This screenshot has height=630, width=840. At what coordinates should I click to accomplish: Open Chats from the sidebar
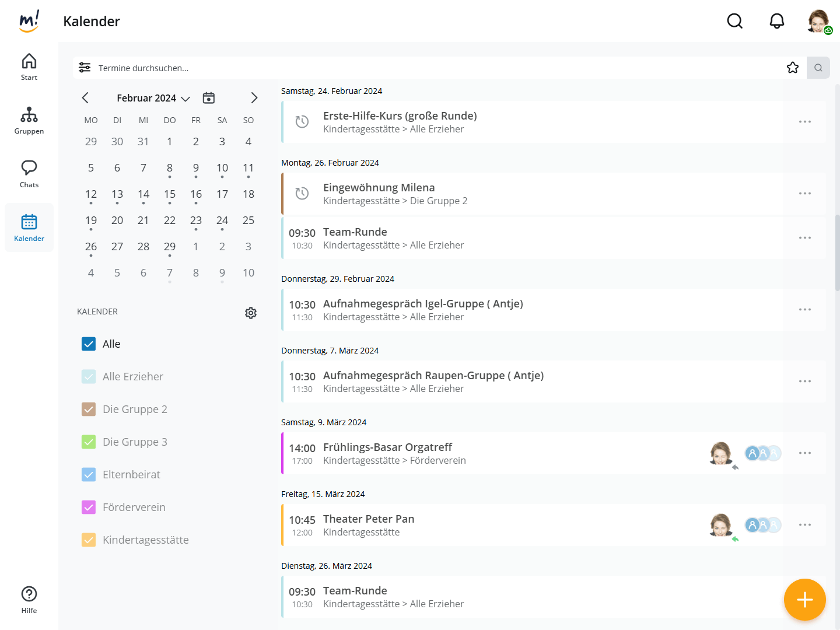(29, 174)
